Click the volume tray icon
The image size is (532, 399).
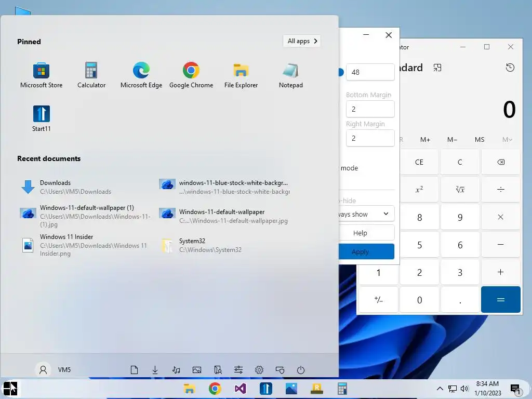tap(464, 389)
